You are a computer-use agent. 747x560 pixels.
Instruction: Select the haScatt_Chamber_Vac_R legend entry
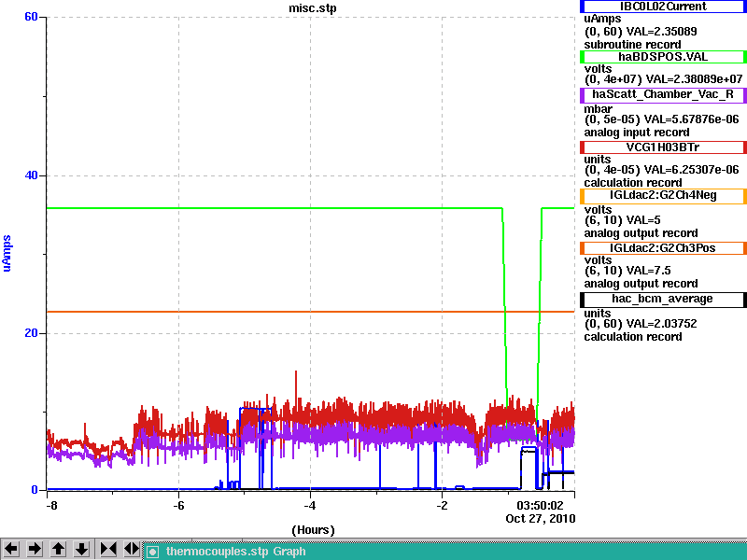coord(663,95)
